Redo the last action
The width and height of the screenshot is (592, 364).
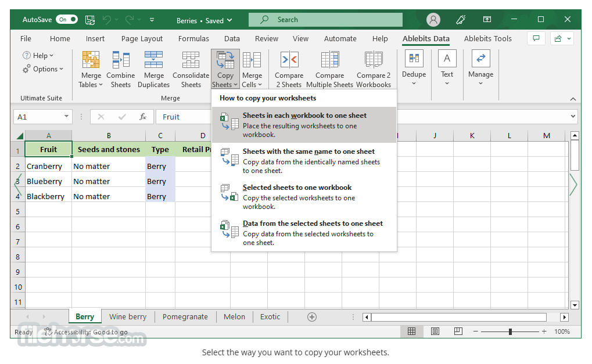tap(130, 20)
